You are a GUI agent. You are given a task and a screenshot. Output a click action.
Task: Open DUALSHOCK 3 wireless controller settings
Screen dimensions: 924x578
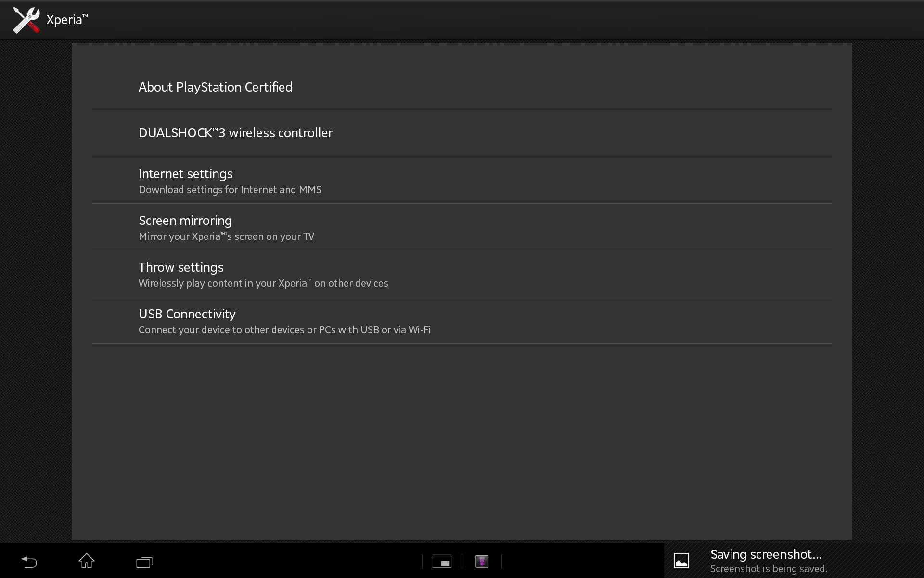coord(462,133)
